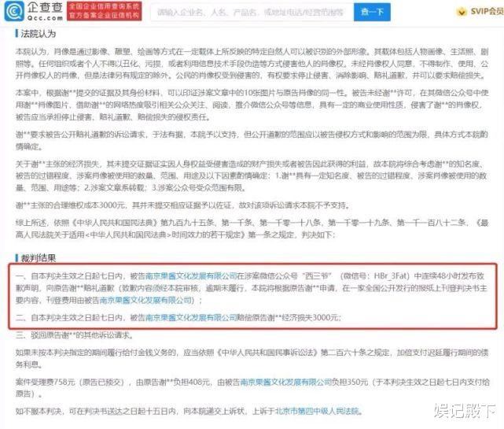Click the gold SVIP crown icon
This screenshot has height=429, width=504.
[x=462, y=12]
